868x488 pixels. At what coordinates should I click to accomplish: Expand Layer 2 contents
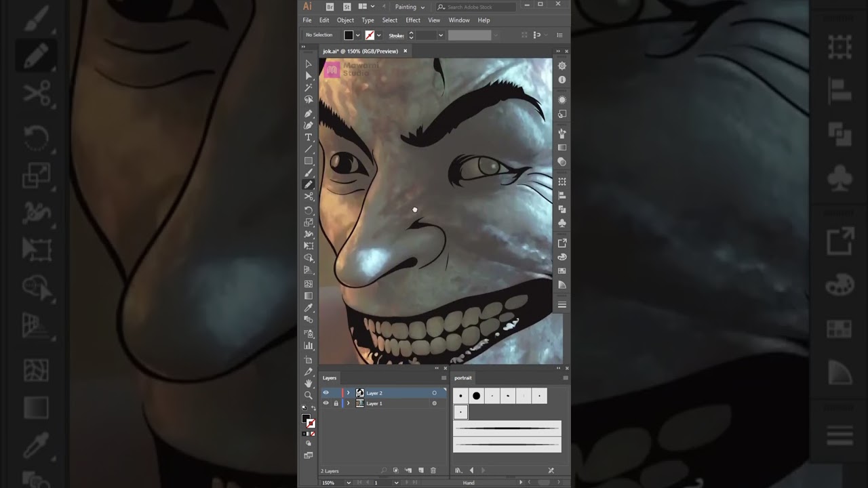349,393
